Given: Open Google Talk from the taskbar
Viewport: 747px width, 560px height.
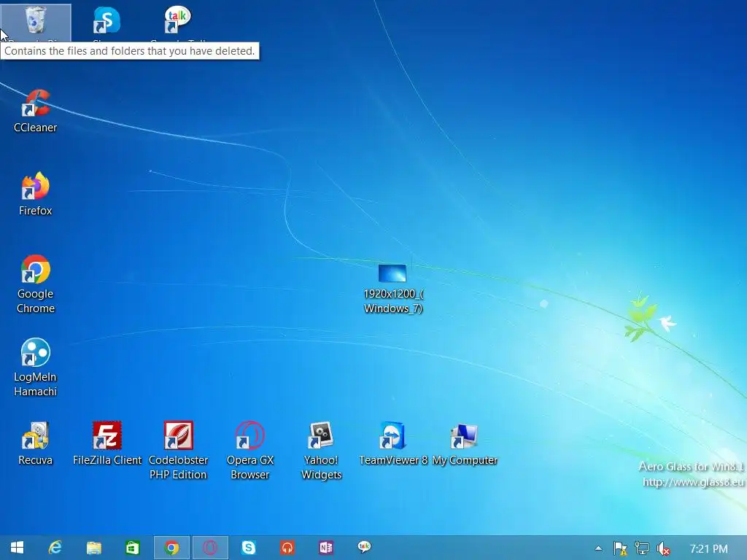Looking at the screenshot, I should pyautogui.click(x=365, y=547).
